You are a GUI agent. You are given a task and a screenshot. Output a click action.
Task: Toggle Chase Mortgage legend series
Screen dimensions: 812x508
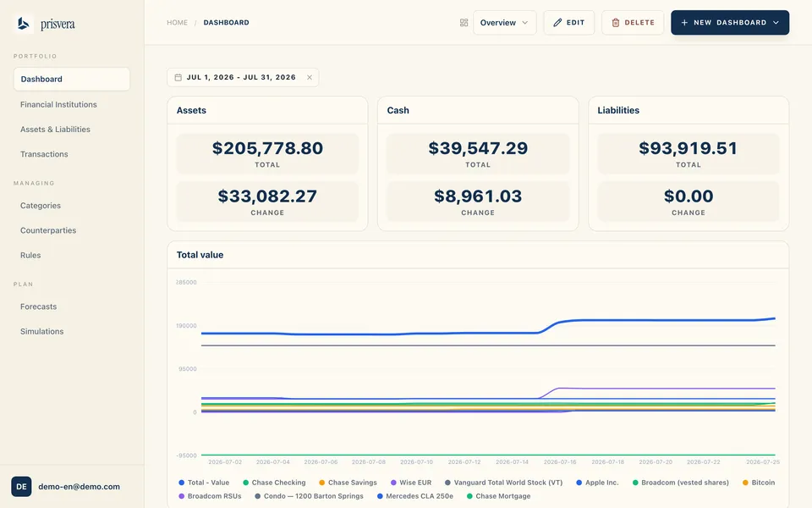tap(498, 496)
